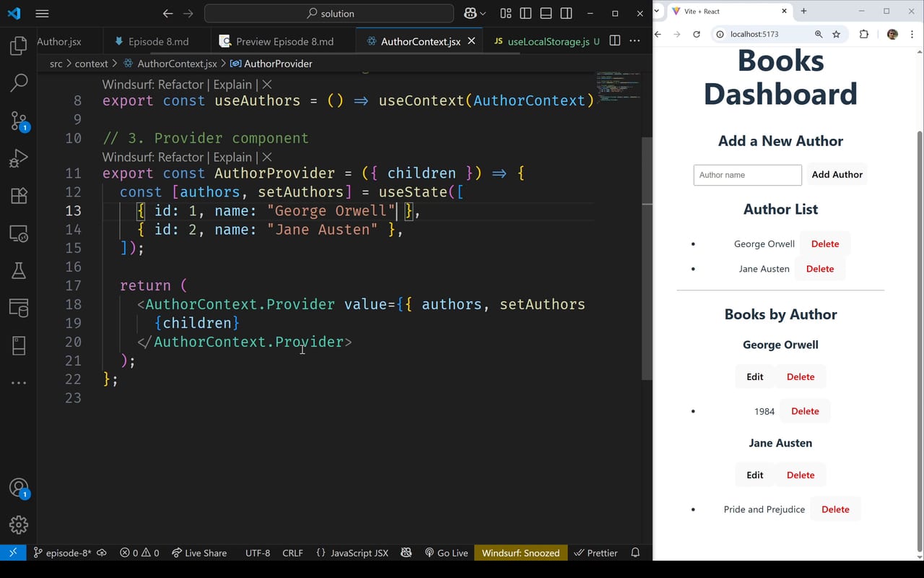Click the split editor right icon
Viewport: 924px width, 578px height.
coord(615,41)
